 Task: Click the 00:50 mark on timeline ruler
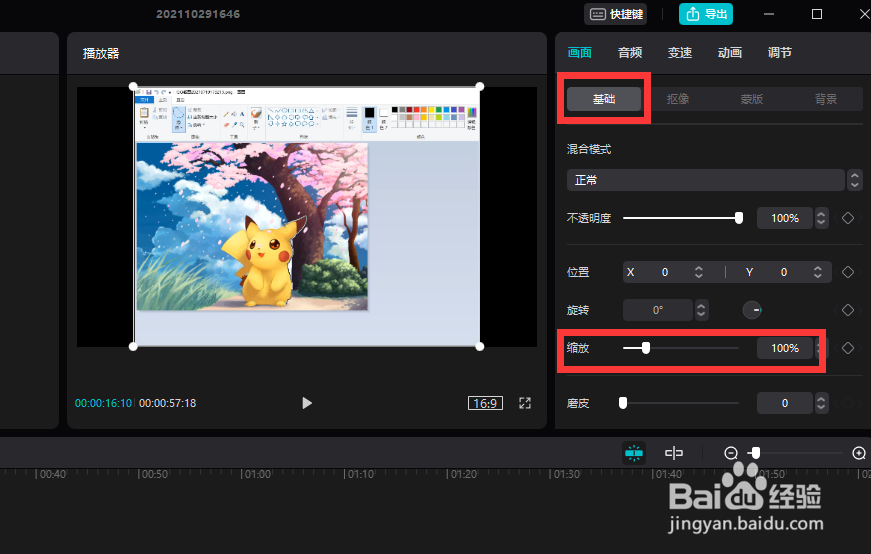[x=154, y=475]
